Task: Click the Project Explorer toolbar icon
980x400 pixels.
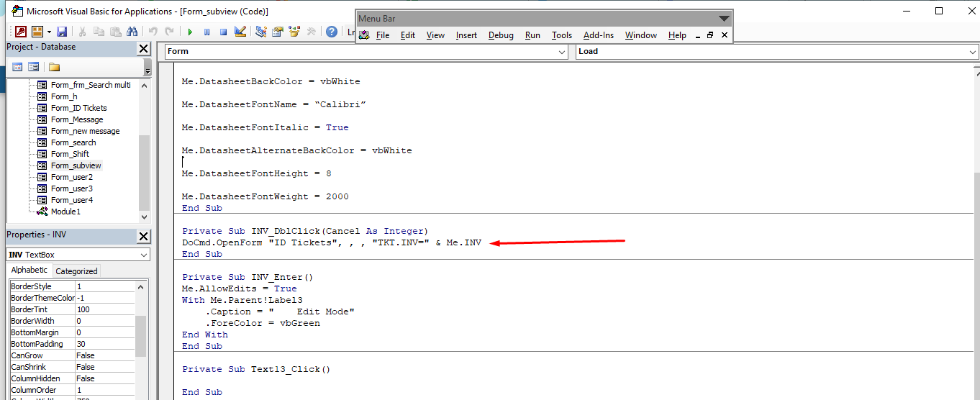Action: (x=260, y=32)
